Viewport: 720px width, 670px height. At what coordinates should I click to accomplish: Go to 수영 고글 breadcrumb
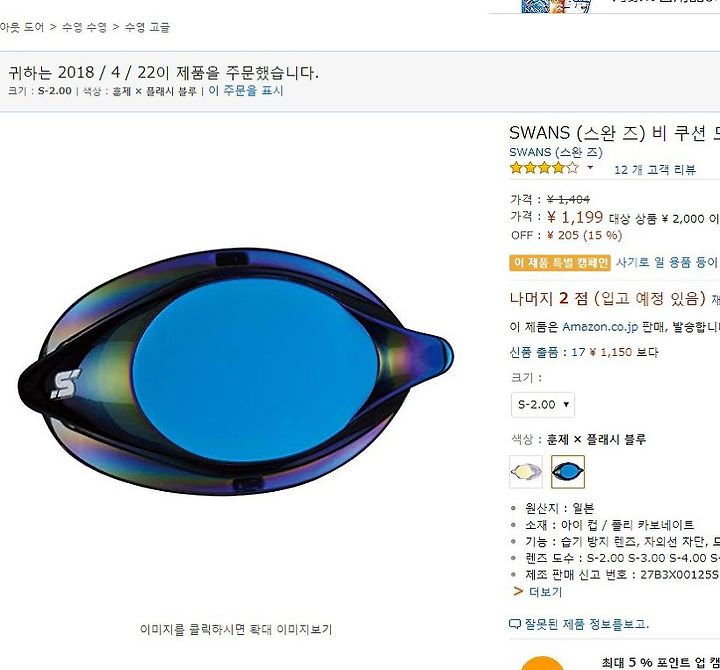(147, 28)
